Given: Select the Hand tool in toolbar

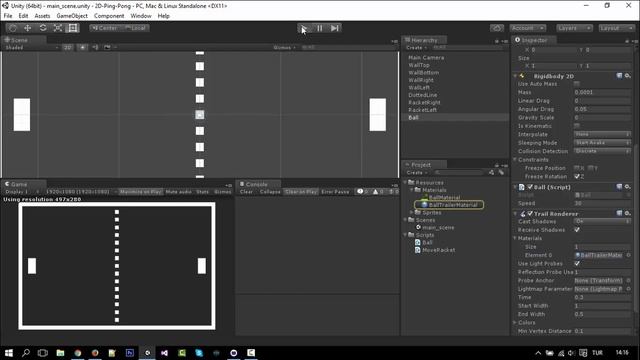Looking at the screenshot, I should 13,28.
